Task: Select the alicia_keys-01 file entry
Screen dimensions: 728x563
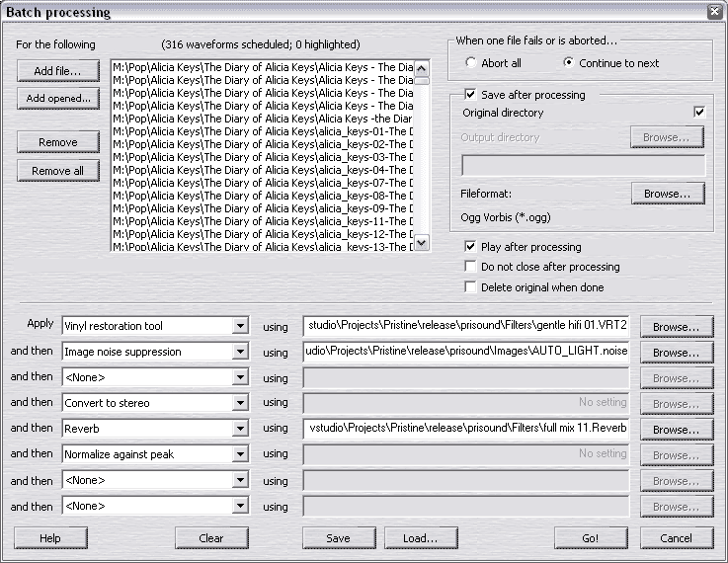Action: coord(263,131)
